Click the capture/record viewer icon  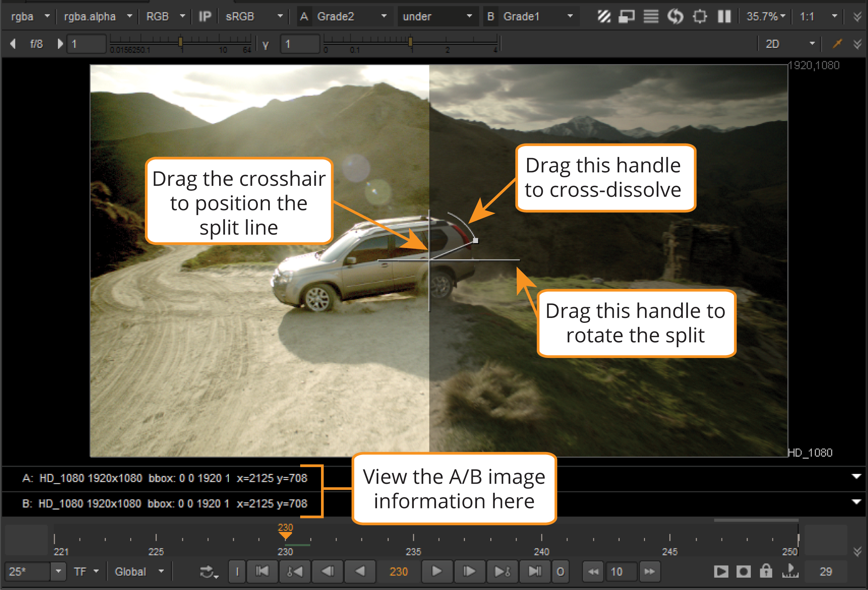click(743, 571)
